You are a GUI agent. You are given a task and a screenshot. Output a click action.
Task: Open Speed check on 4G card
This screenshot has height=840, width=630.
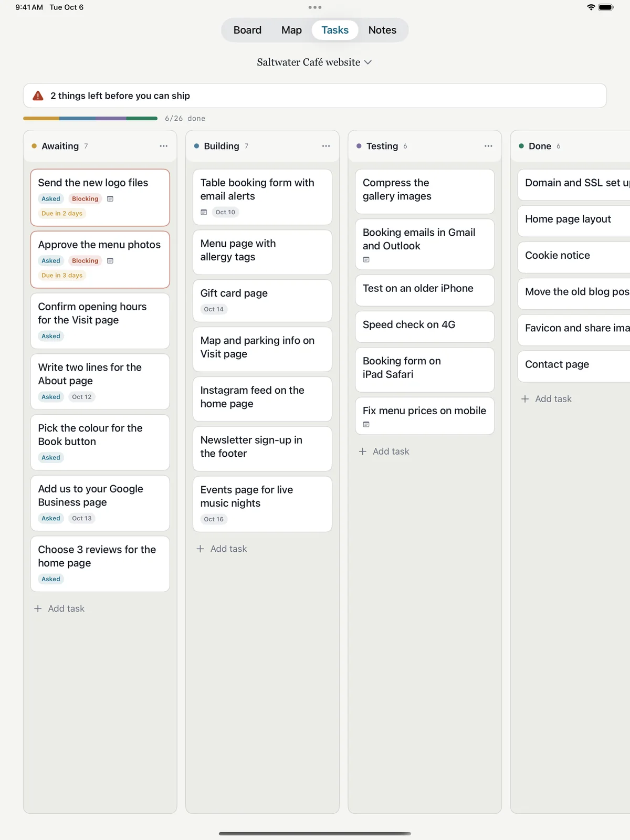[x=425, y=327]
